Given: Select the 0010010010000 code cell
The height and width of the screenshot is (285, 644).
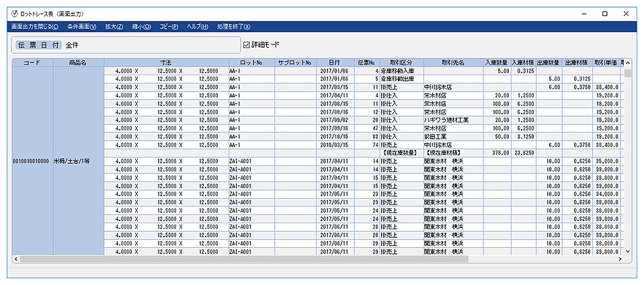Looking at the screenshot, I should click(x=32, y=161).
